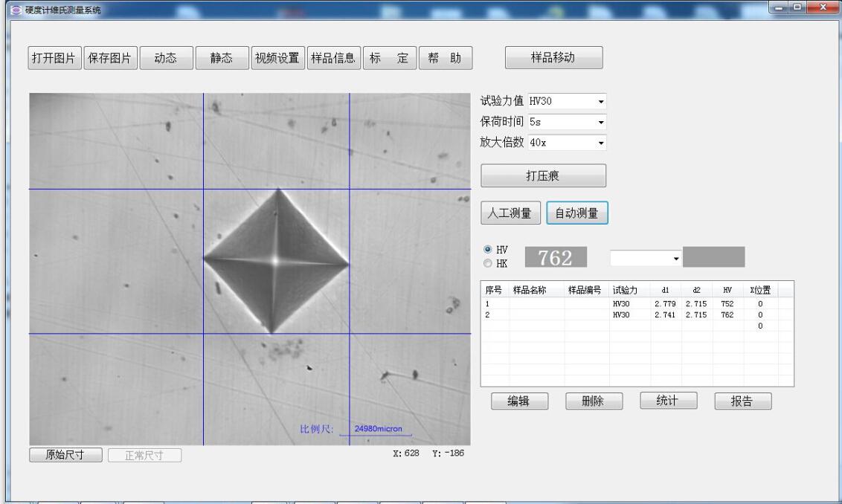Click the 自动测量 auto measure button
This screenshot has width=842, height=504.
[x=577, y=213]
